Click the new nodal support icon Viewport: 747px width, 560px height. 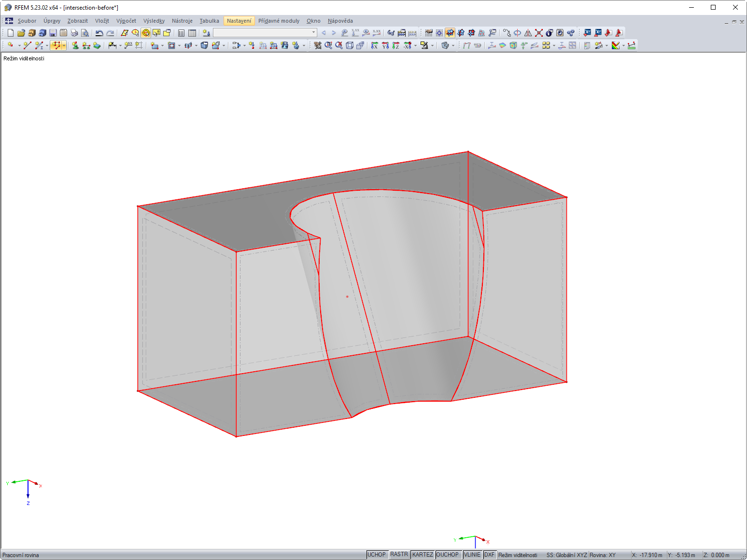coord(75,45)
